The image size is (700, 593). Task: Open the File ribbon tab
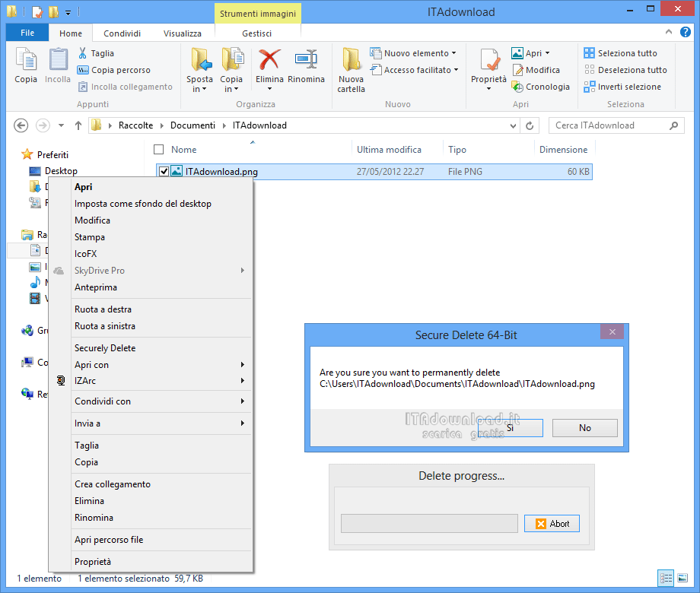click(x=27, y=33)
